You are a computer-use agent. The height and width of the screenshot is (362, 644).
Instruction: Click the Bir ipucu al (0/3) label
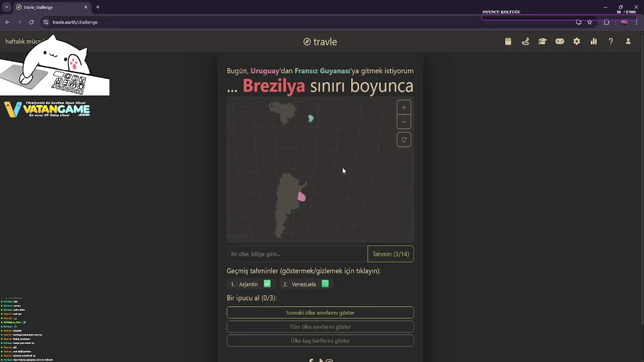click(x=252, y=298)
